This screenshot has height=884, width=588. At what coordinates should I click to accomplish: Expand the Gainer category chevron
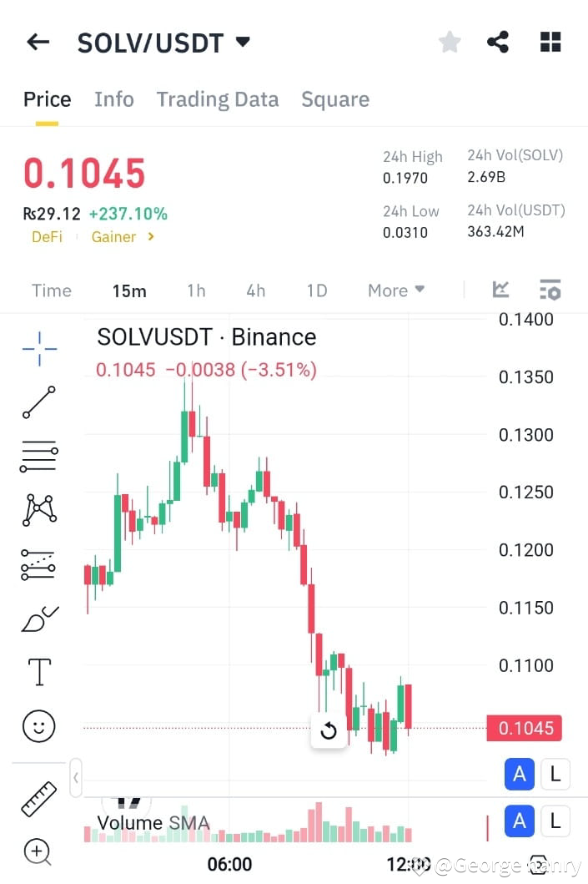(x=148, y=237)
